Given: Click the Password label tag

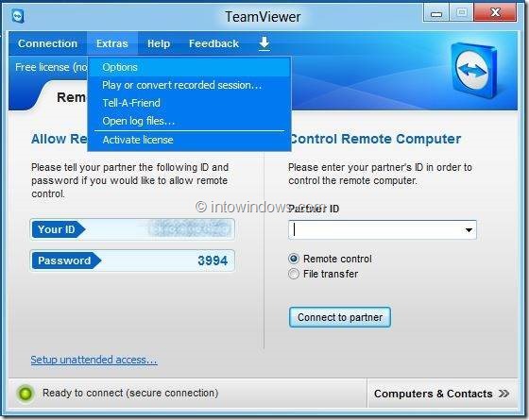Looking at the screenshot, I should [x=66, y=260].
